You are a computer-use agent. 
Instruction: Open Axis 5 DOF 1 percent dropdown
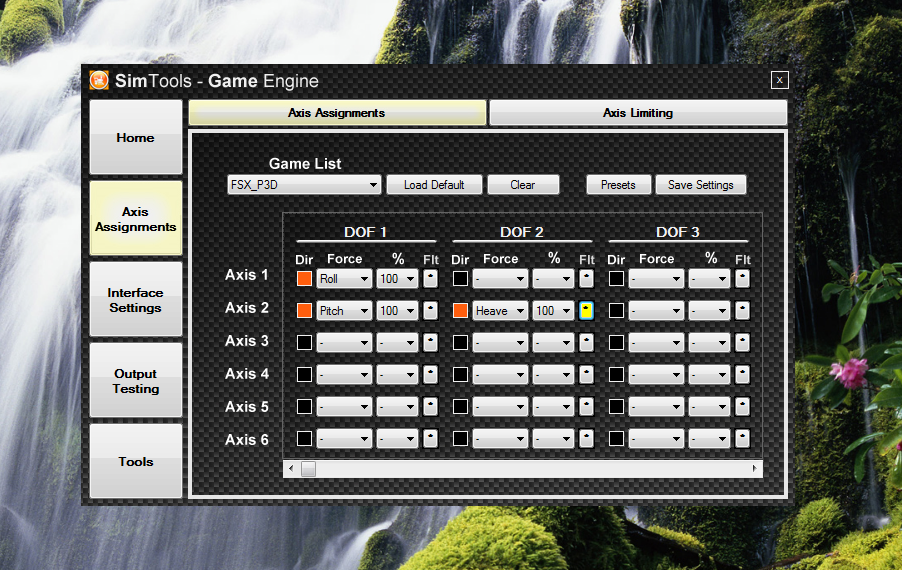coord(398,407)
